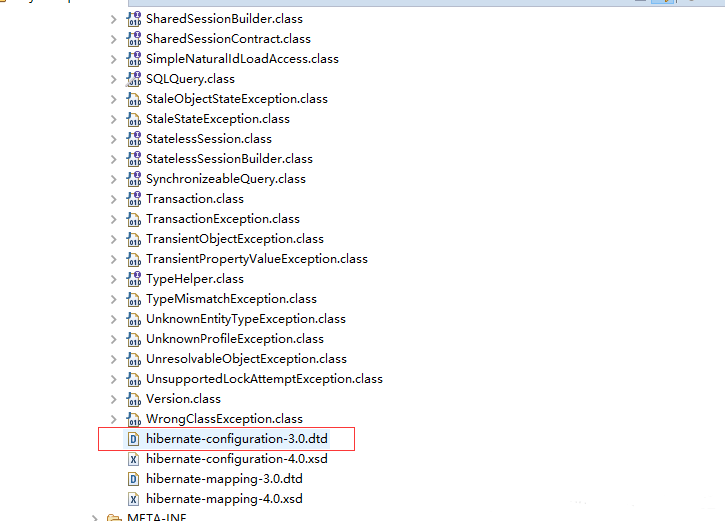Viewport: 725px width, 521px height.
Task: Select SQLQuery.class file name
Action: pyautogui.click(x=190, y=79)
